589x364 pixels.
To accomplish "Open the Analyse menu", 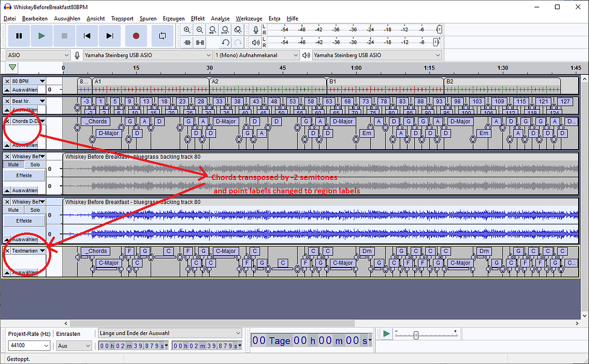I will tap(220, 18).
